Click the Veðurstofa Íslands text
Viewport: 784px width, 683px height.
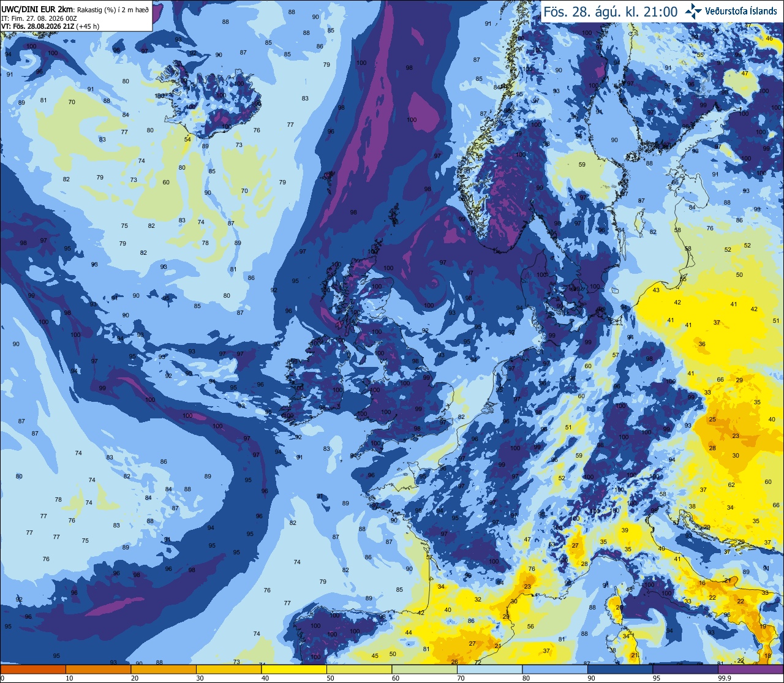point(741,10)
